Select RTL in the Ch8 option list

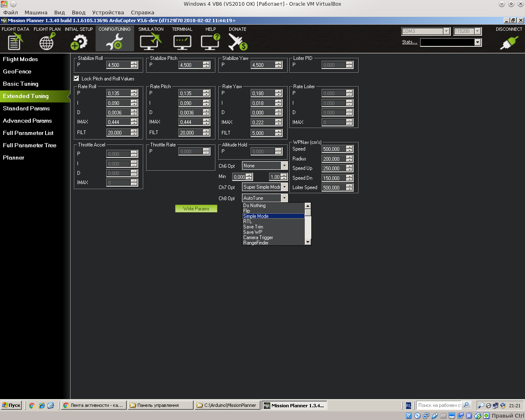coord(248,221)
